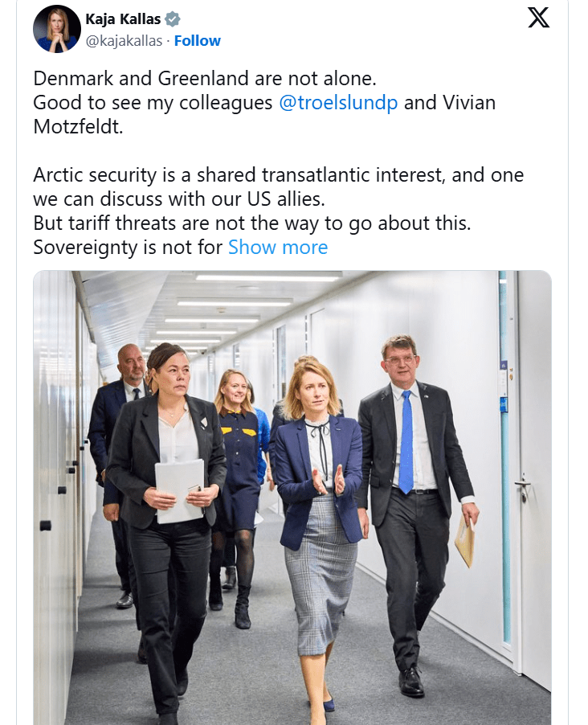Click the Kaja Kallas display name
This screenshot has width=588, height=725.
[122, 20]
